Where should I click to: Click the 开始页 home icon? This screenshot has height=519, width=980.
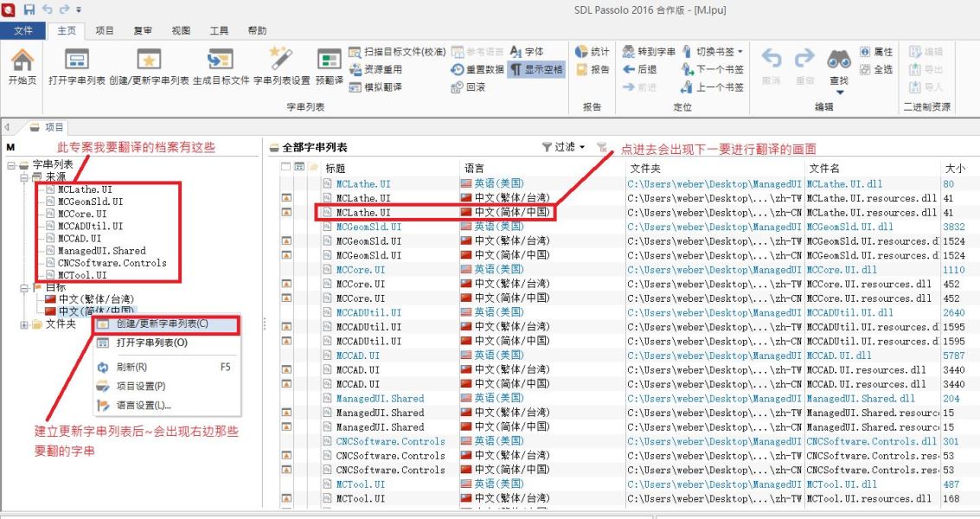[x=22, y=60]
